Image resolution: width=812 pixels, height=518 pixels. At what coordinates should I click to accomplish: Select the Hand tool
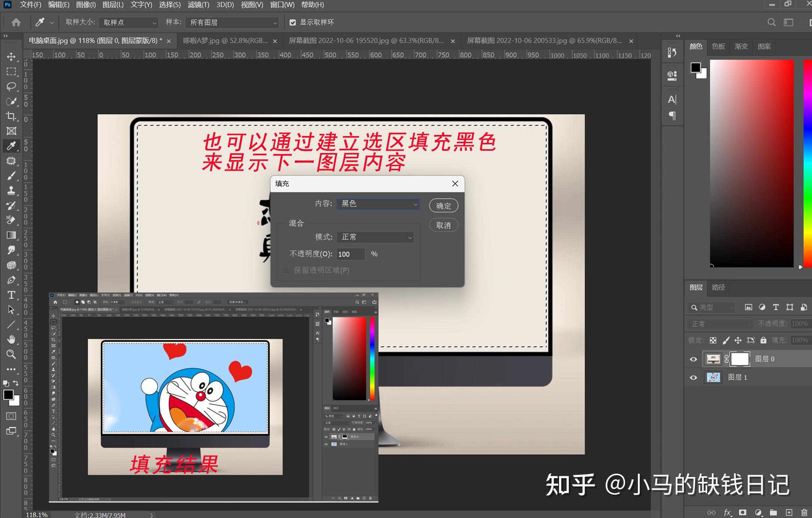click(x=11, y=339)
